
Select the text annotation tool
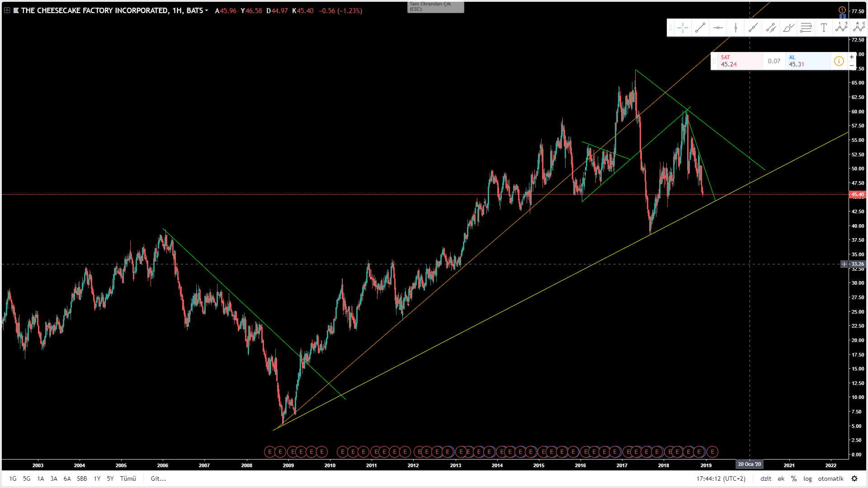click(x=824, y=28)
